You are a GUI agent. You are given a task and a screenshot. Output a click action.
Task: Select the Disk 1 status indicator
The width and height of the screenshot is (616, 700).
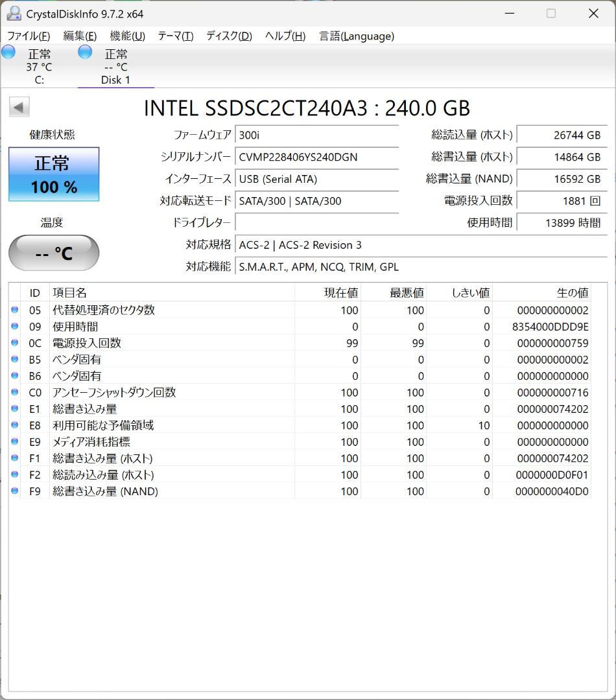tap(85, 52)
